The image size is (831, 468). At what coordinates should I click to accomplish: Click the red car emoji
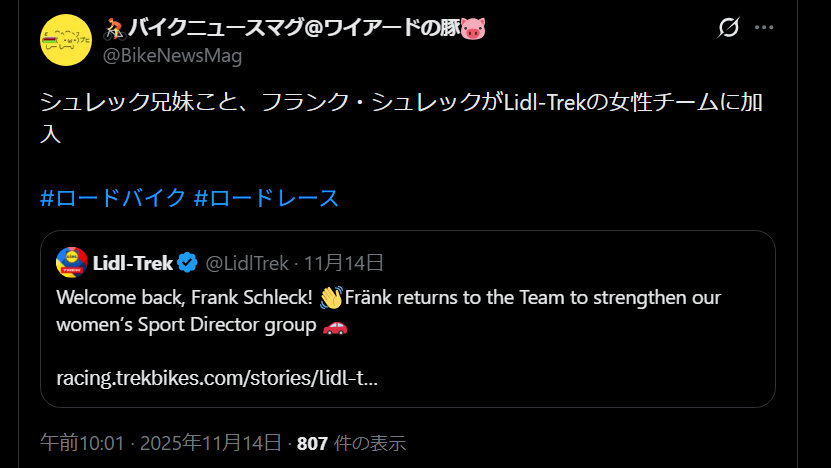click(x=335, y=326)
